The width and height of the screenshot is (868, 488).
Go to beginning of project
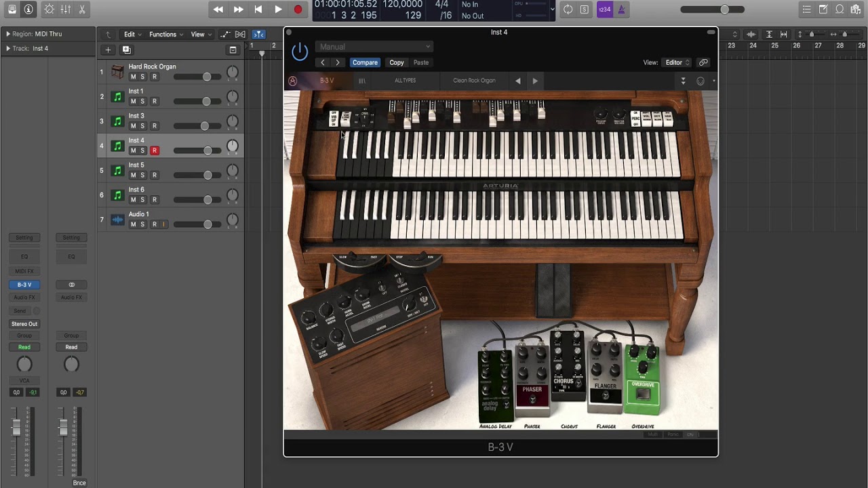coord(258,9)
